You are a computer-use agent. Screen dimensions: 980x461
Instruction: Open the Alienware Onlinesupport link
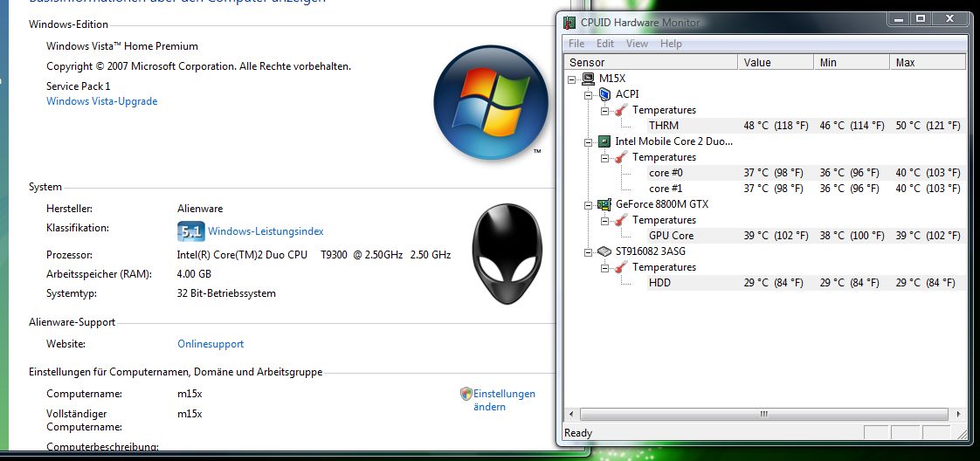tap(210, 344)
